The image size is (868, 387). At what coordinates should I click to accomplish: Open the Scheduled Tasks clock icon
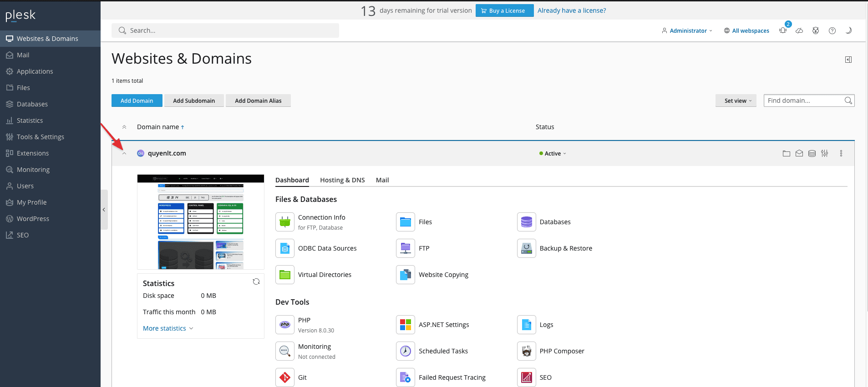[406, 351]
